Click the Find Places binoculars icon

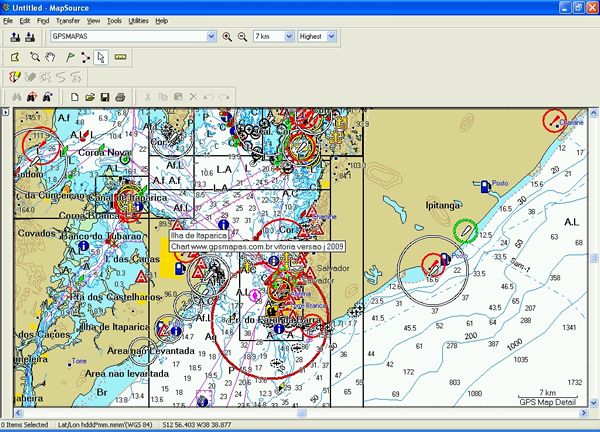pyautogui.click(x=15, y=97)
